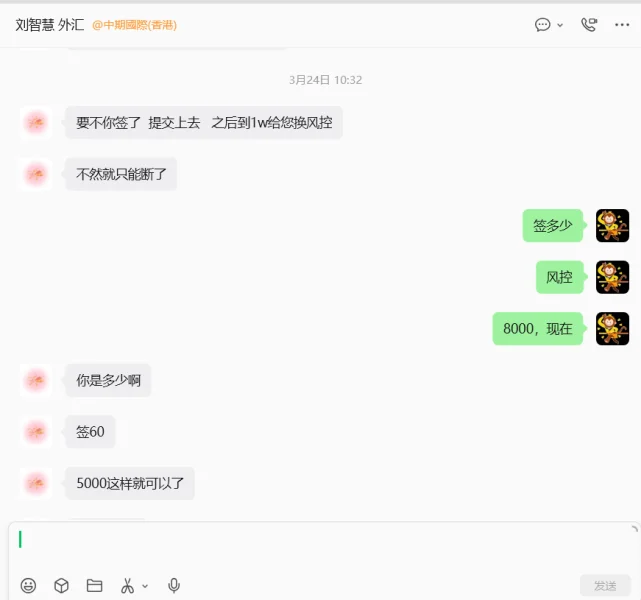
Task: Click the 发送 send button
Action: point(605,586)
